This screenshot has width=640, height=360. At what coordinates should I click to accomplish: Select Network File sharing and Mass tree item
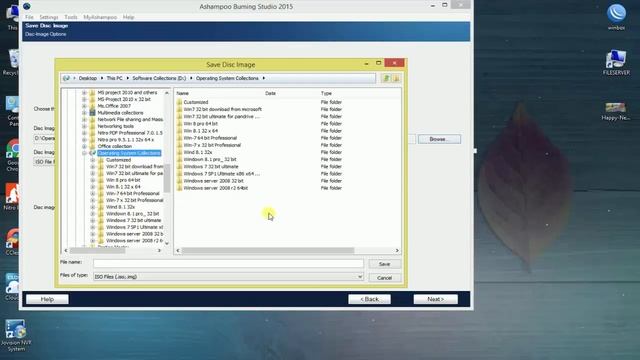tap(130, 119)
